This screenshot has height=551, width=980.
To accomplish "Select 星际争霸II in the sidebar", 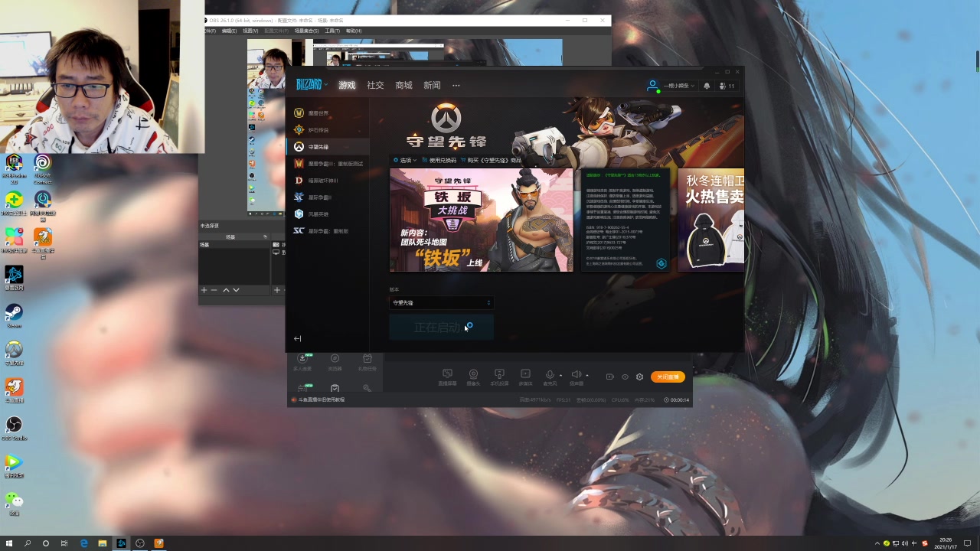I will [328, 197].
